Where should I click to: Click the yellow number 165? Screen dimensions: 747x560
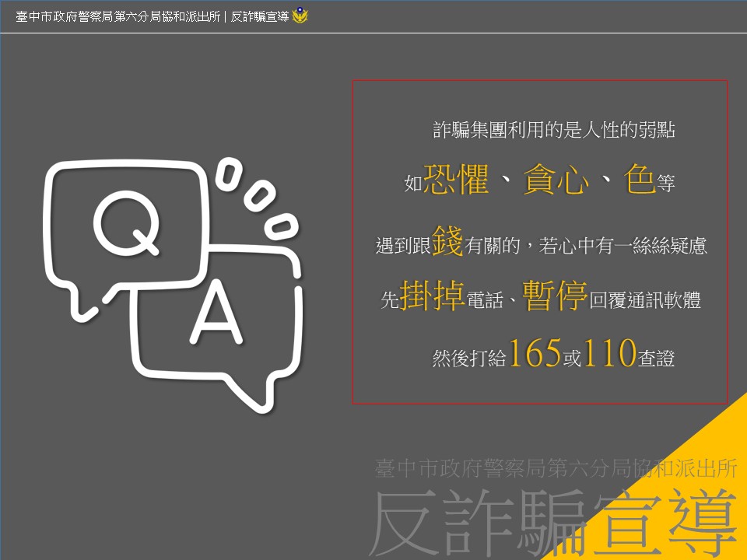(535, 354)
